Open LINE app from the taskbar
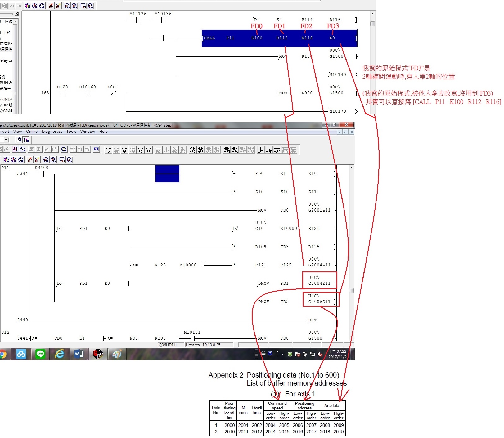This screenshot has width=504, height=438. (40, 354)
